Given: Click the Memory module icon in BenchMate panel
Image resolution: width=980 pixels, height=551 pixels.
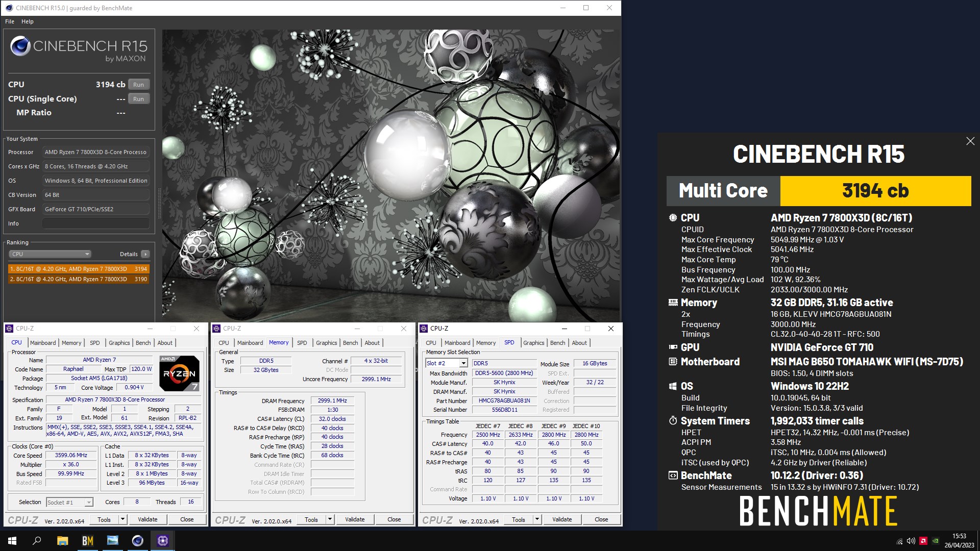Looking at the screenshot, I should [673, 303].
